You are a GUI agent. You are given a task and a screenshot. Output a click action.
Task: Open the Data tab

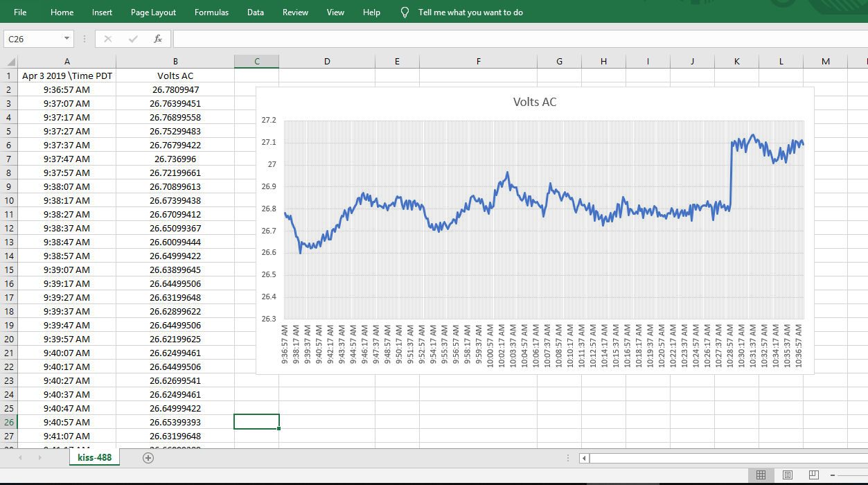tap(256, 12)
